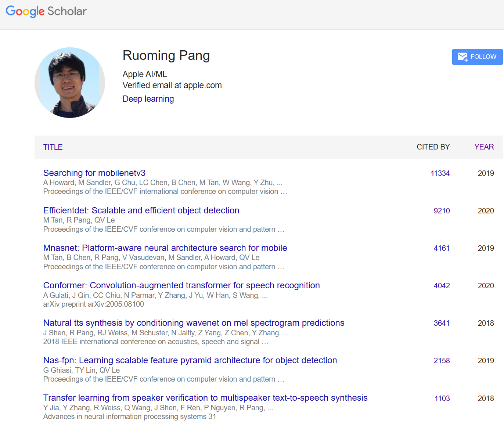Open the Deep learning interest link
Screen dimensions: 504x422
point(148,99)
